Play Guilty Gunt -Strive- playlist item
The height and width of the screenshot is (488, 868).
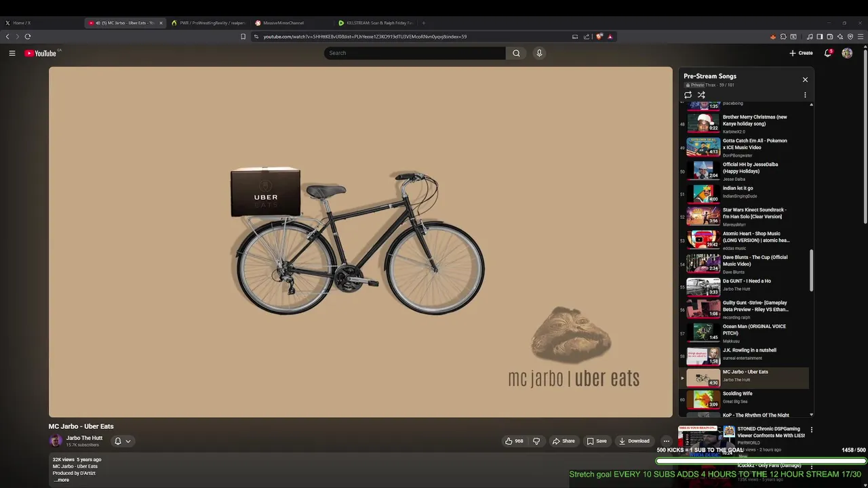(x=744, y=309)
